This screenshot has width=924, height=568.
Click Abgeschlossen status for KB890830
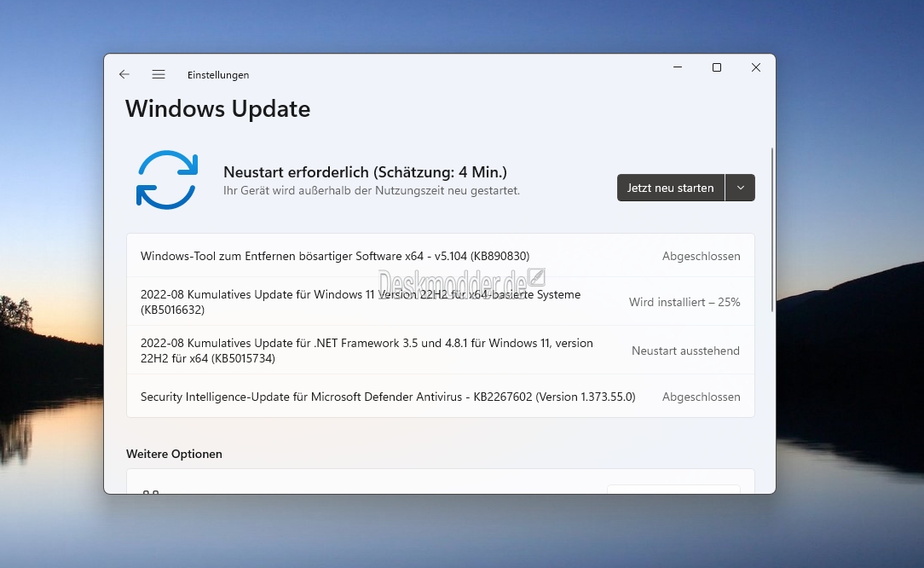click(x=702, y=257)
